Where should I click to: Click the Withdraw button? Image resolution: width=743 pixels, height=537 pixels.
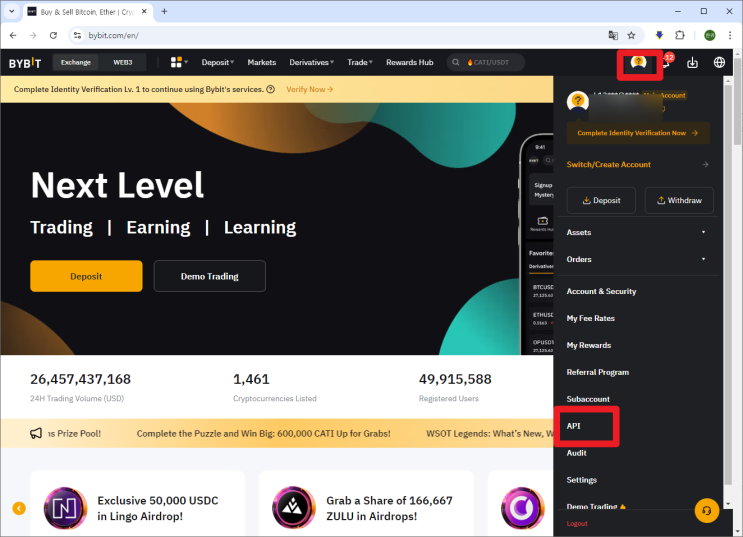[679, 200]
